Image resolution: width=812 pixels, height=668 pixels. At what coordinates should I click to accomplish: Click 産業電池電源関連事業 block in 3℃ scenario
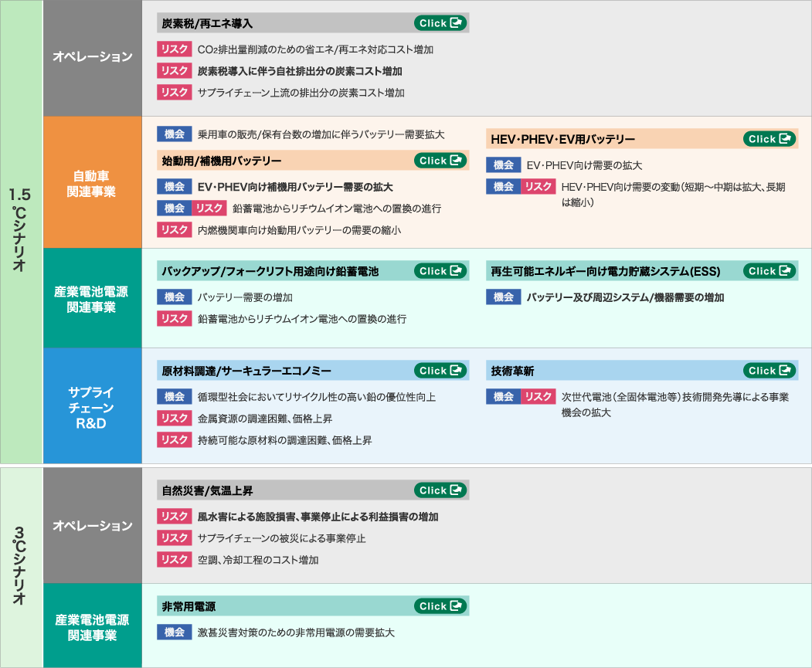92,626
